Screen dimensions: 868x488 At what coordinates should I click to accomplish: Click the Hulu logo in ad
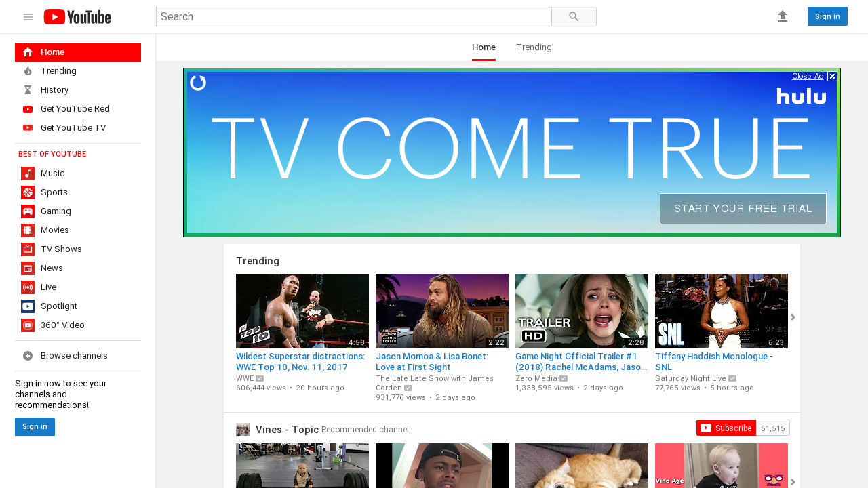click(x=802, y=96)
